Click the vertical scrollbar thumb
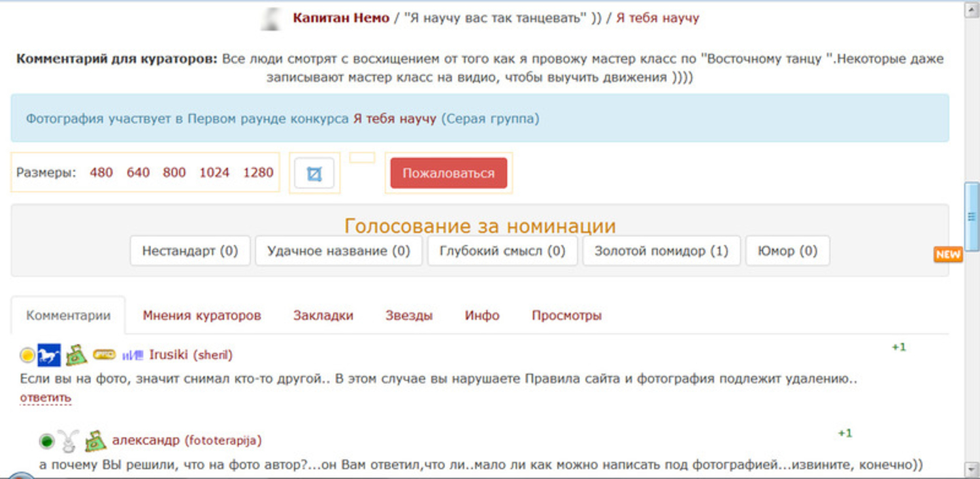Screen dimensions: 980x479 point(972,216)
